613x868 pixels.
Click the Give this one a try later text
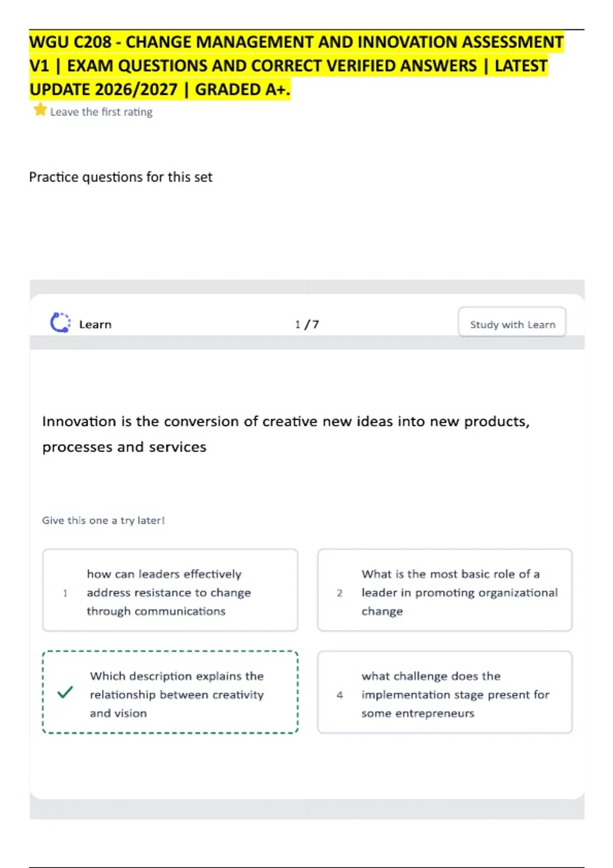[x=103, y=520]
